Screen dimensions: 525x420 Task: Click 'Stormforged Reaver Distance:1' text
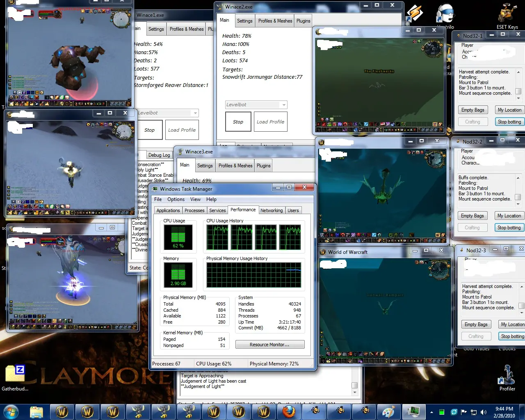click(x=171, y=85)
